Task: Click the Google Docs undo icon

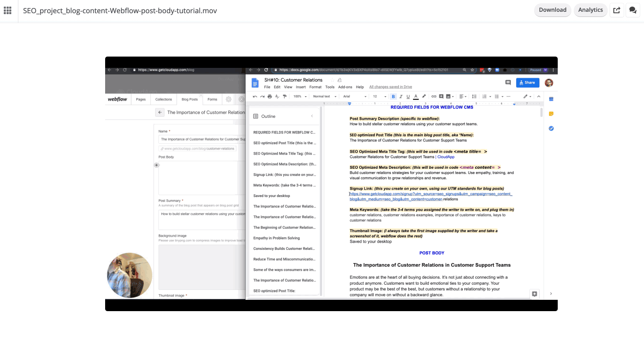Action: (255, 96)
